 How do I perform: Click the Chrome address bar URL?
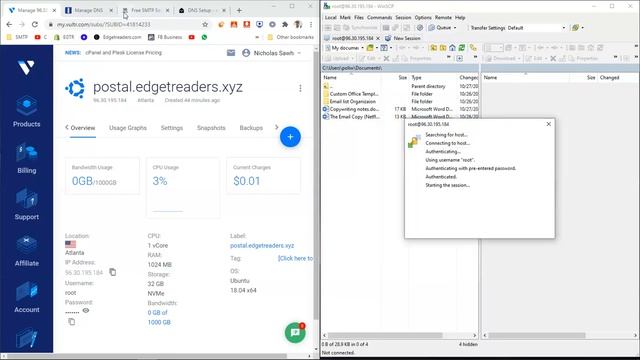click(x=104, y=24)
